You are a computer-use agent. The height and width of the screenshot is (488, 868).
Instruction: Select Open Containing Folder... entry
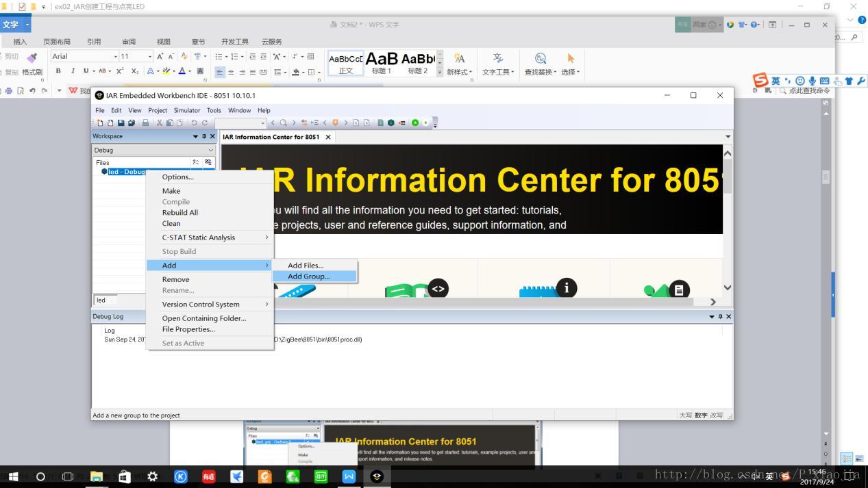(x=210, y=318)
